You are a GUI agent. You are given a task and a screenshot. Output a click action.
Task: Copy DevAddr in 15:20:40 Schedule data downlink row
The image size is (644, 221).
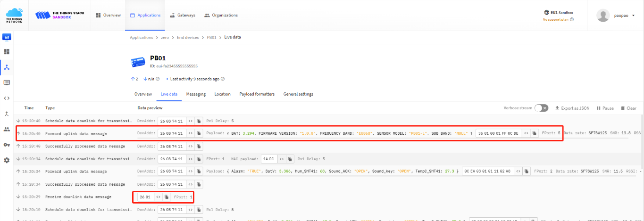coord(199,121)
